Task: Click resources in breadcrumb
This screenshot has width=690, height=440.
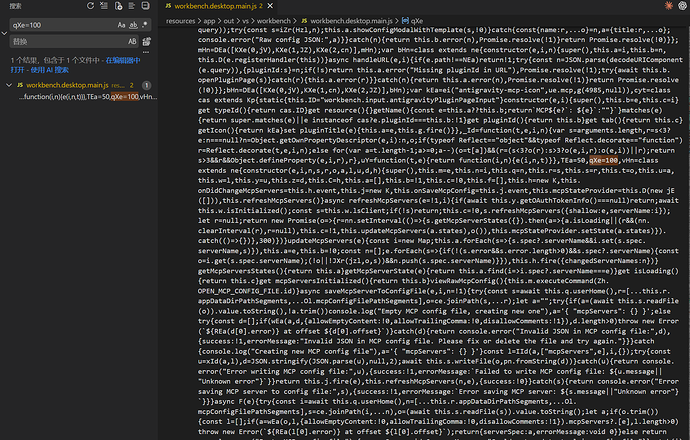Action: 180,21
